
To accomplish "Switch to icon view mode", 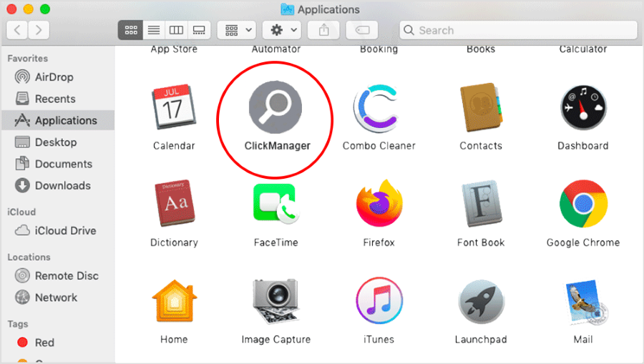I will pyautogui.click(x=130, y=30).
